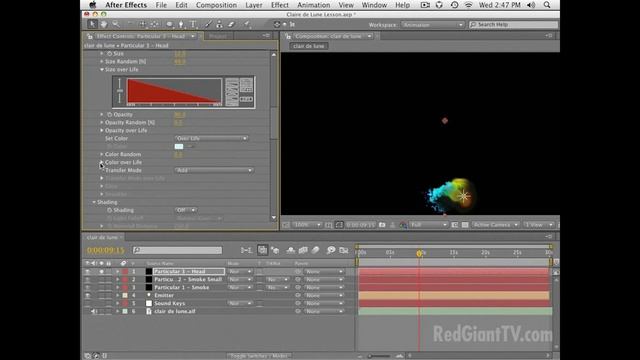Open the Window menu
The image size is (640, 360).
[x=374, y=5]
